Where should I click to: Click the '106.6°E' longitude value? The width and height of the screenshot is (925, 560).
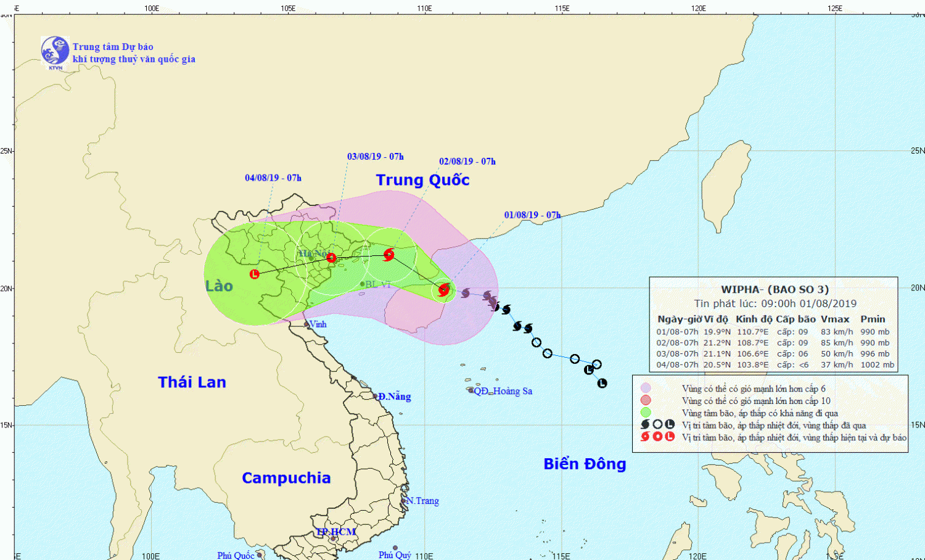(x=753, y=354)
